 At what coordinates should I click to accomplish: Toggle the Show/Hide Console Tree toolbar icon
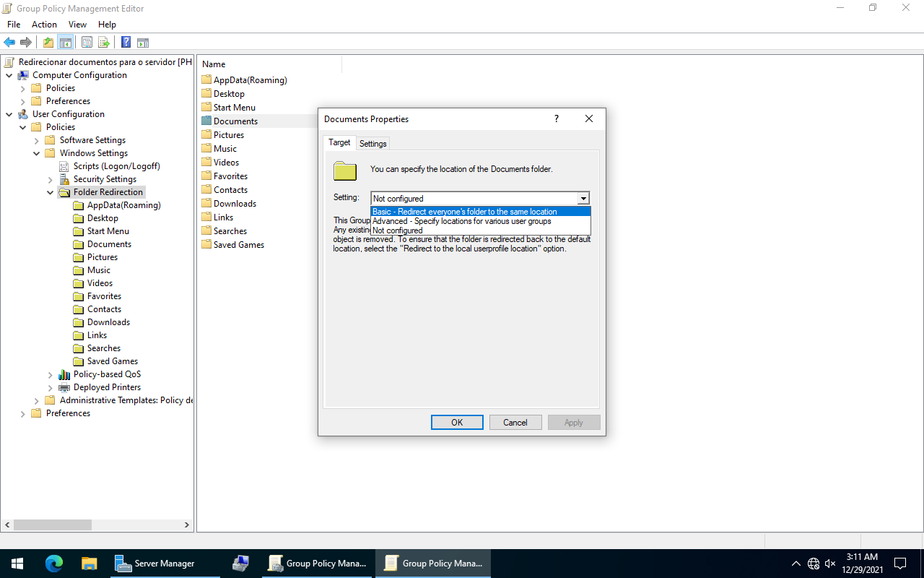tap(65, 42)
